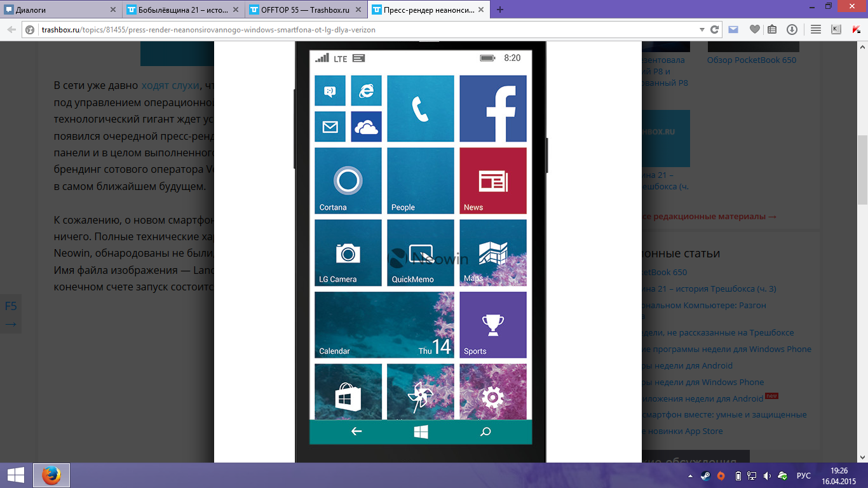
Task: Click the cloud sync tray icon
Action: 782,476
